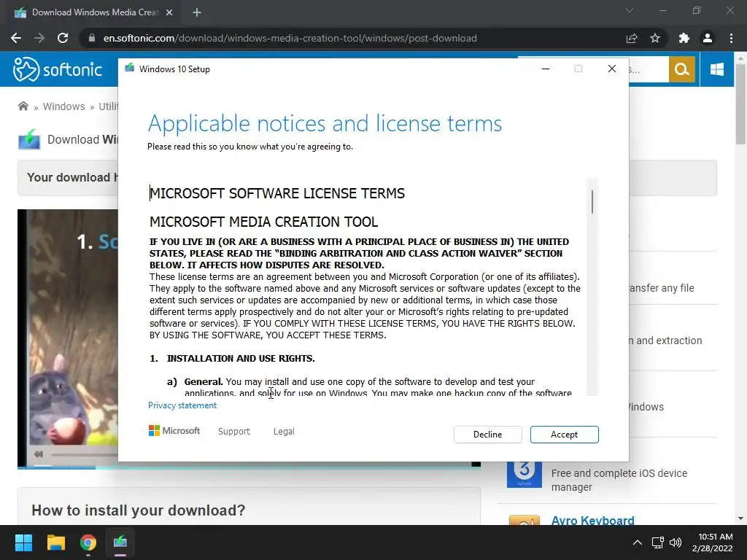
Task: Open the Legal link in Setup
Action: 284,432
